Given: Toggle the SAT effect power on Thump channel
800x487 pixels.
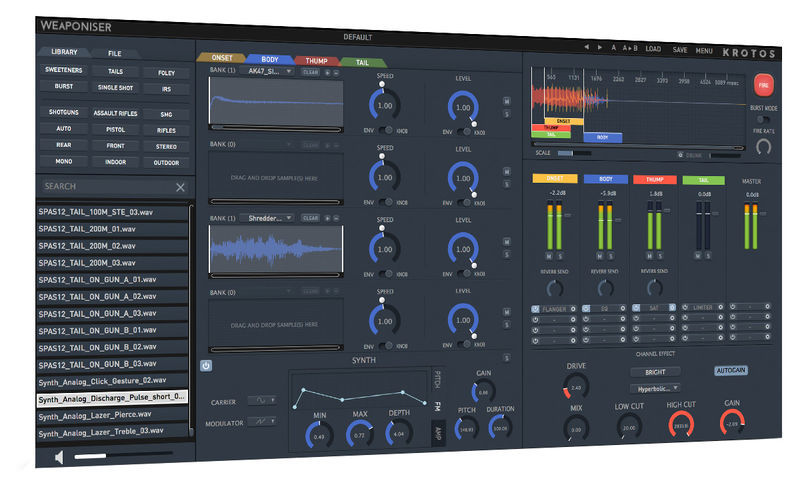Looking at the screenshot, I should 636,308.
